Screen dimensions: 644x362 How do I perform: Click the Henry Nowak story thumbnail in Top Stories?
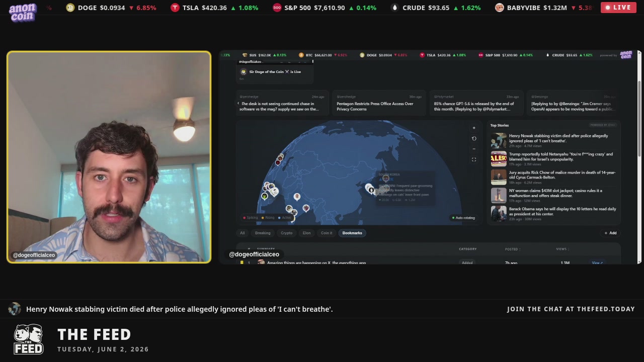499,140
